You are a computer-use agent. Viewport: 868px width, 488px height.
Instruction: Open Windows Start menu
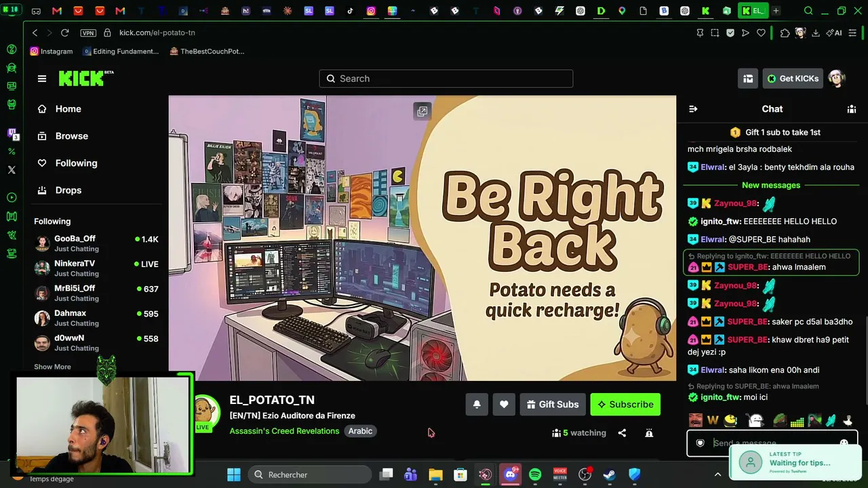pos(234,474)
